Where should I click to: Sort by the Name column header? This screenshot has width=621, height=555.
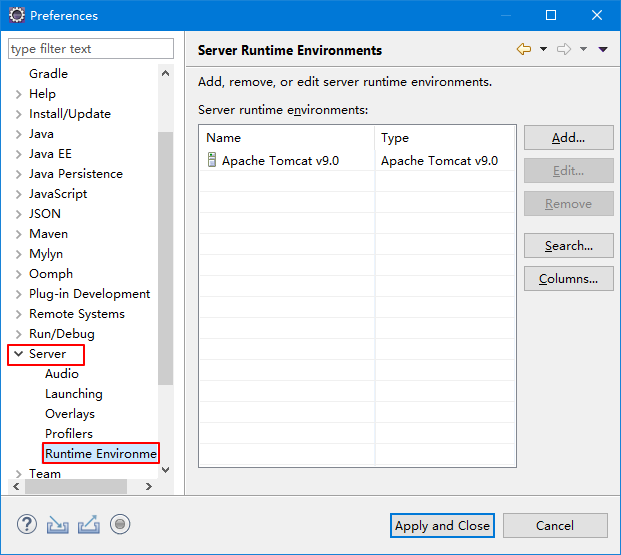[287, 138]
